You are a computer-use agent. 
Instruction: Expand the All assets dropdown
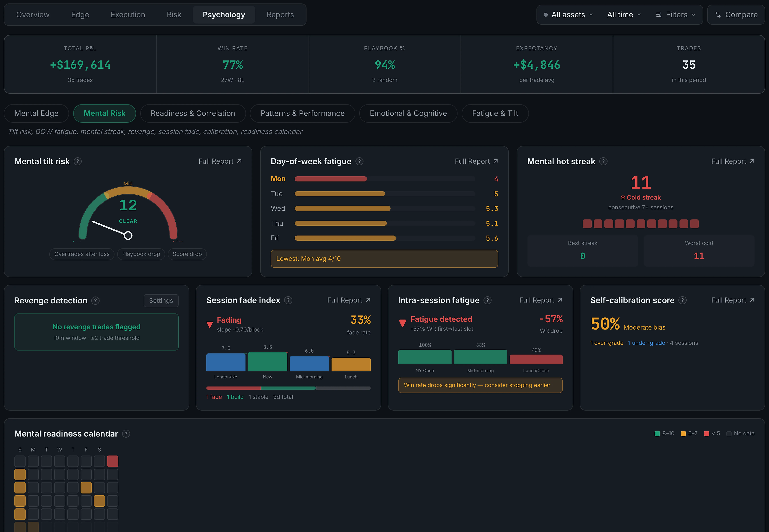click(569, 15)
